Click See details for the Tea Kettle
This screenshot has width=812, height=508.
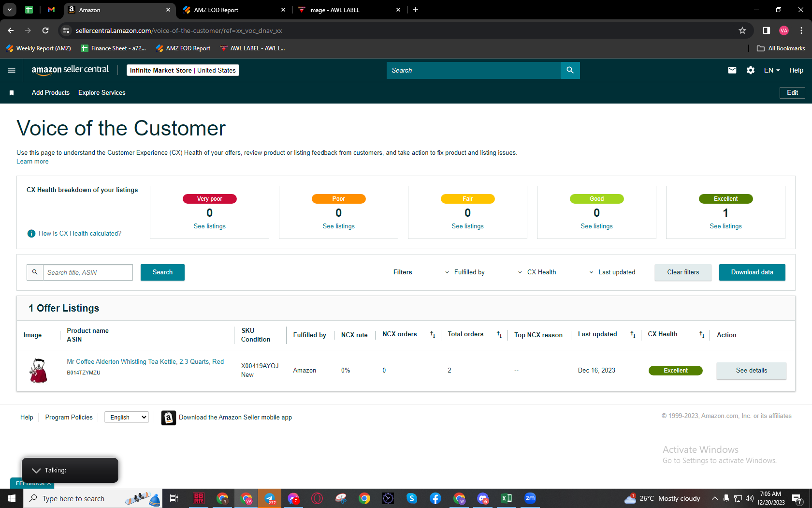coord(752,371)
